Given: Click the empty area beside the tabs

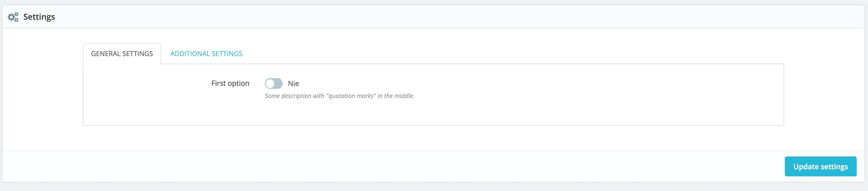Looking at the screenshot, I should click(505, 53).
